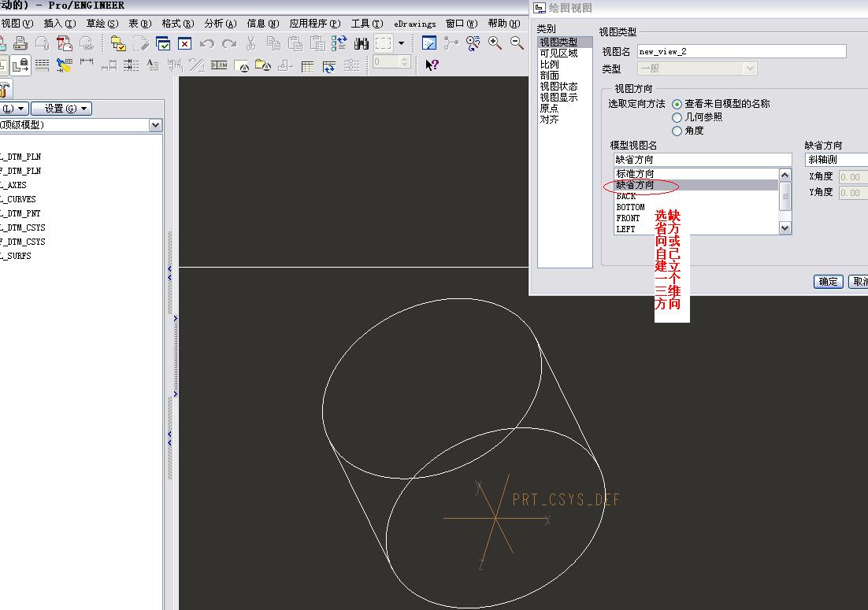Click the model view name list scroll-up arrow
Image resolution: width=868 pixels, height=610 pixels.
point(785,176)
